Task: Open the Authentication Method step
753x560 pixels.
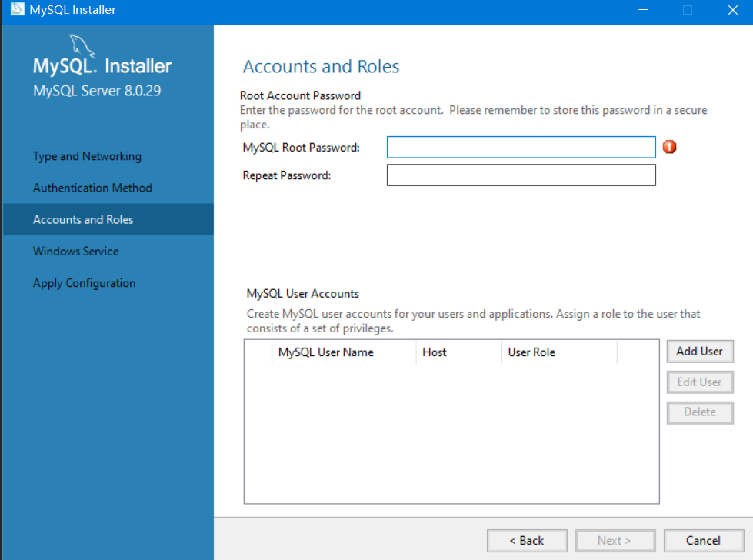Action: pyautogui.click(x=92, y=188)
